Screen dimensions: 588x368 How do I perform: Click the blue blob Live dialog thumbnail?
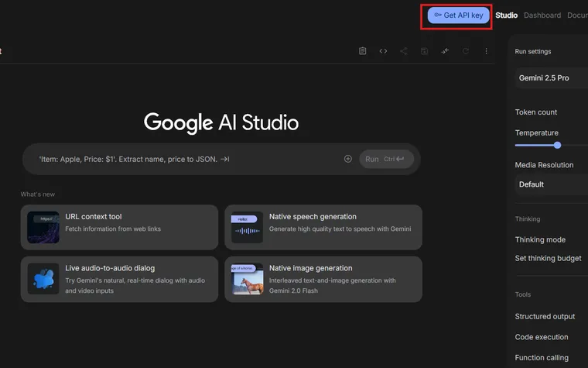point(43,279)
